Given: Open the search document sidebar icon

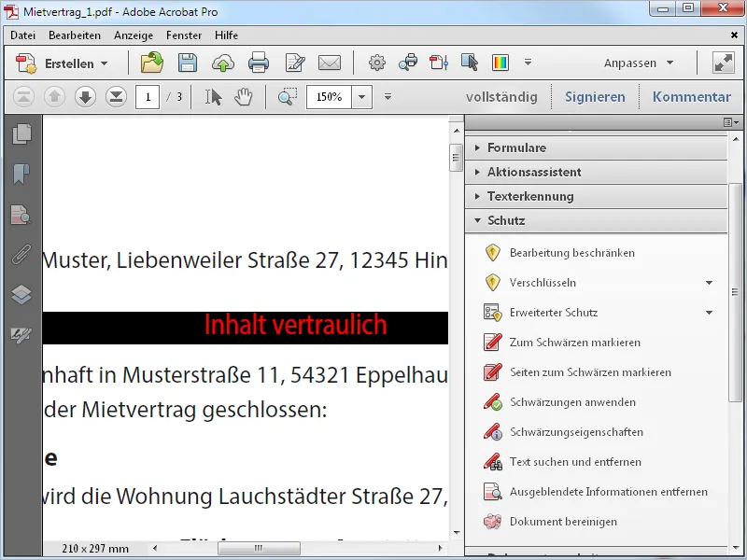Looking at the screenshot, I should click(21, 215).
